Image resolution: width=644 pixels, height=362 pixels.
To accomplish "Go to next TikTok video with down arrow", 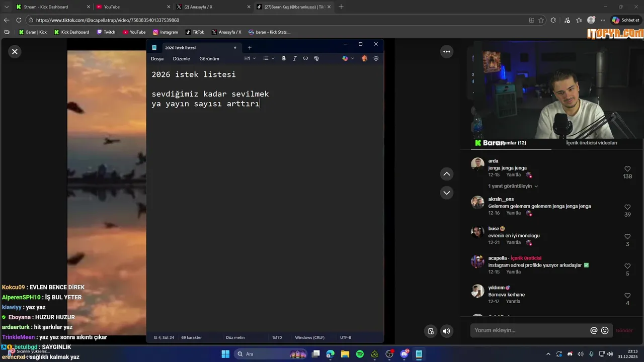I will pyautogui.click(x=446, y=193).
